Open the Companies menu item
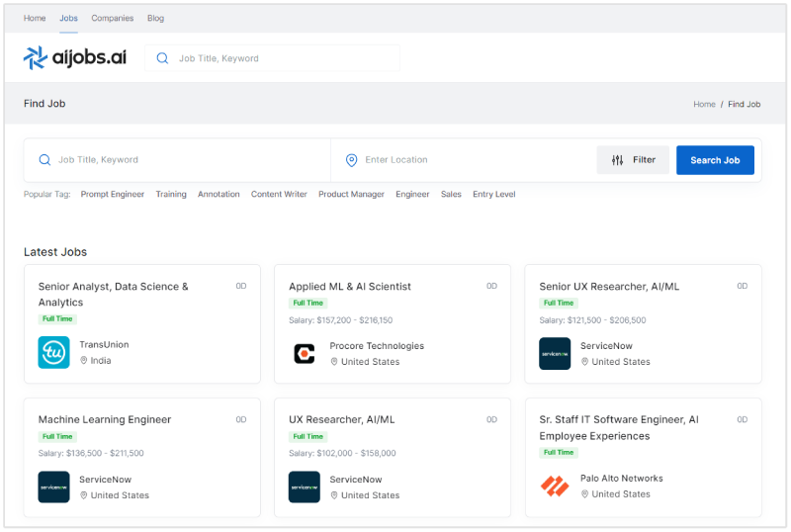The width and height of the screenshot is (791, 532). click(x=113, y=18)
